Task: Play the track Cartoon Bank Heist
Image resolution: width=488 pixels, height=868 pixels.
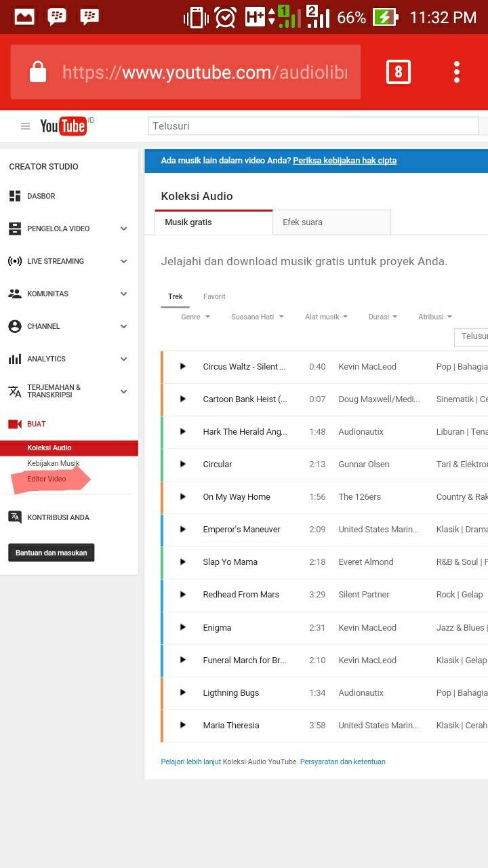Action: [x=182, y=399]
